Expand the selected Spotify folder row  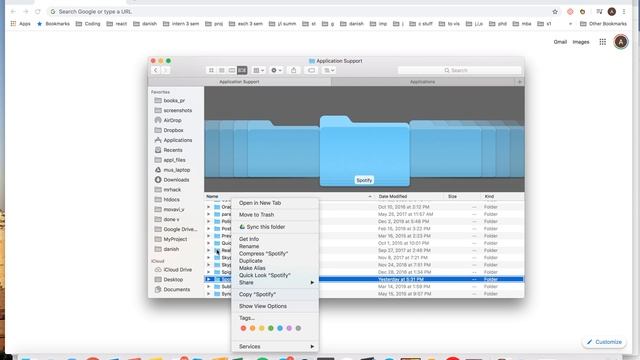click(x=209, y=279)
